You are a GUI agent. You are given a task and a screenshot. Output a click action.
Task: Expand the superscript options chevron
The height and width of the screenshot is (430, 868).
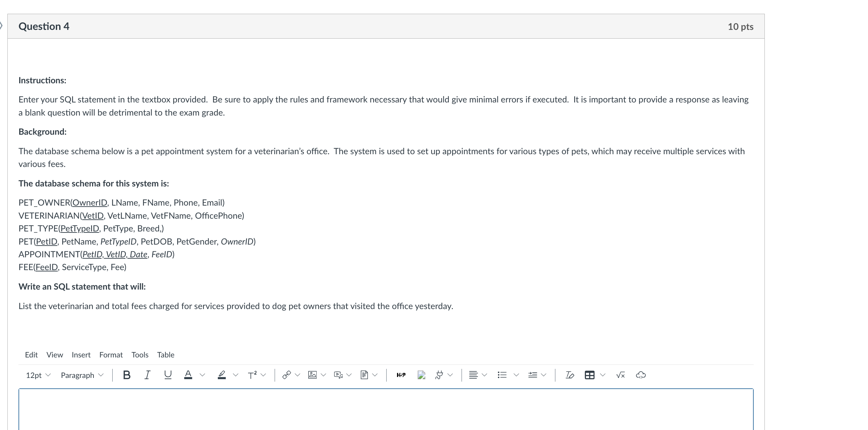[x=263, y=375]
